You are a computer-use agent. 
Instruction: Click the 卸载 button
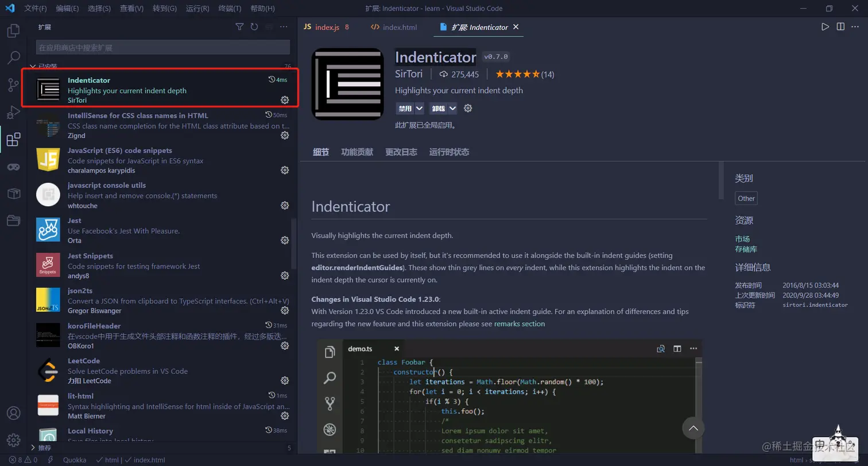(x=439, y=108)
